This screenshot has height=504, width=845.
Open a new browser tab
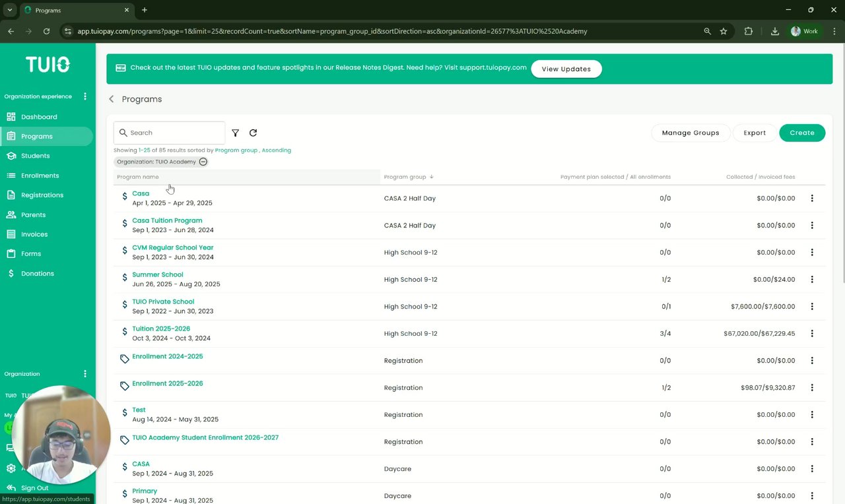(145, 10)
